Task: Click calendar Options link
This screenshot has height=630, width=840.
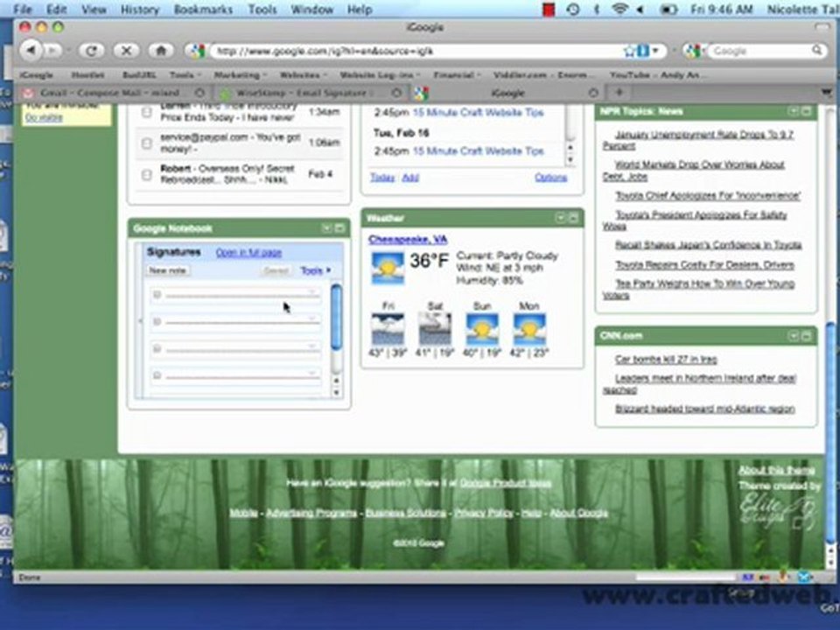Action: 550,178
